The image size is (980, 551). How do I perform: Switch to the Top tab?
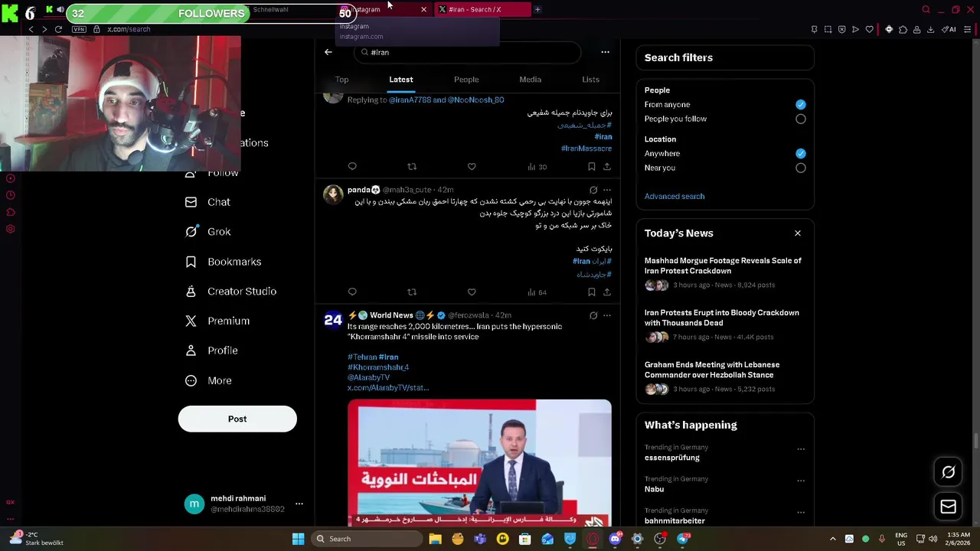pyautogui.click(x=341, y=80)
